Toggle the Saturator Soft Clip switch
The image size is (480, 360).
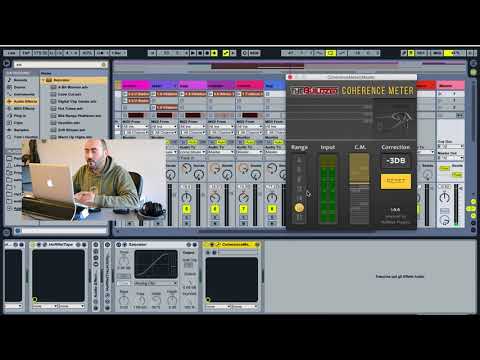point(189,265)
